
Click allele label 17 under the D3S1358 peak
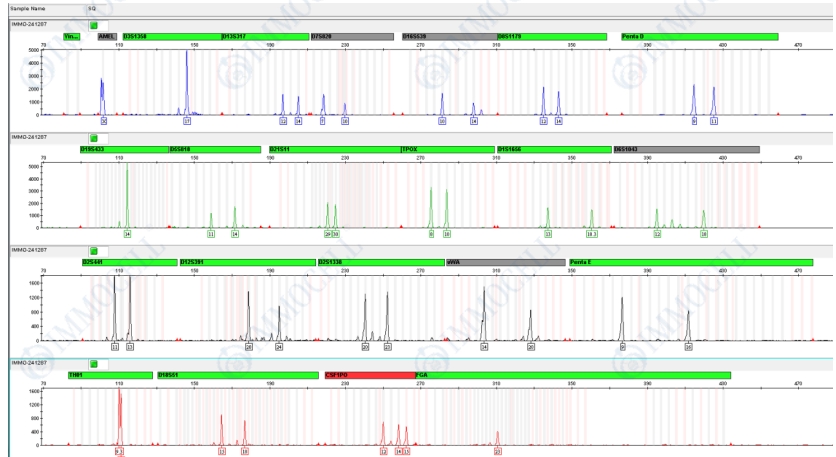[x=187, y=121]
